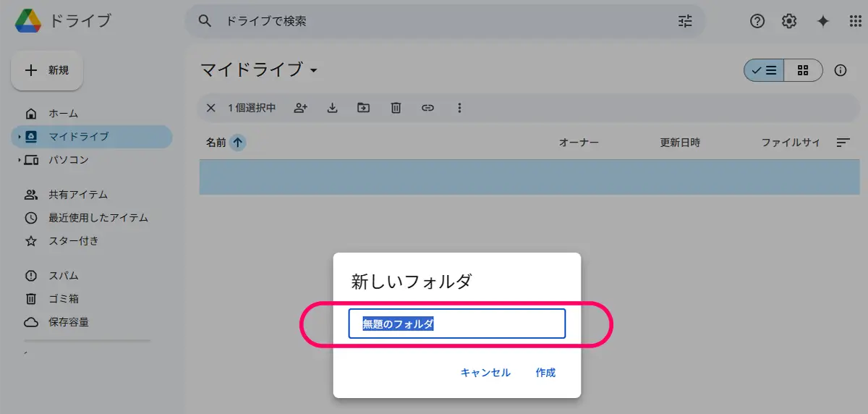This screenshot has height=414, width=868.
Task: Click the Google Drive logo
Action: click(28, 21)
